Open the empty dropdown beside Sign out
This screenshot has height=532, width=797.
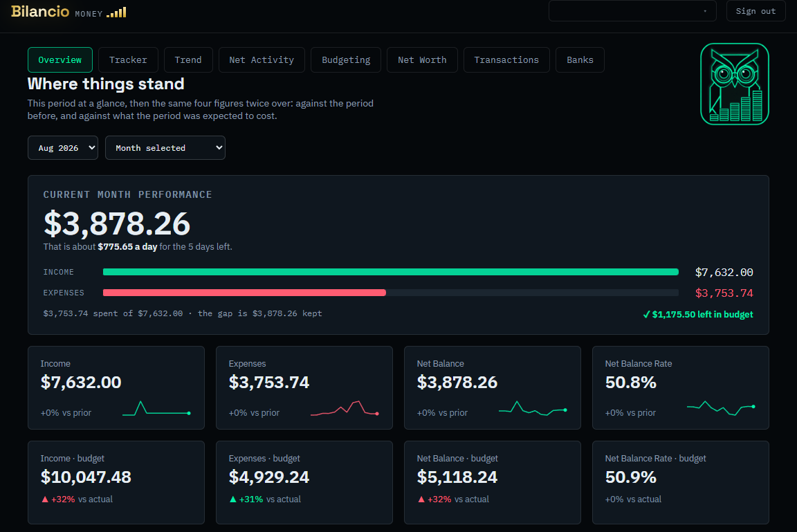(x=632, y=10)
